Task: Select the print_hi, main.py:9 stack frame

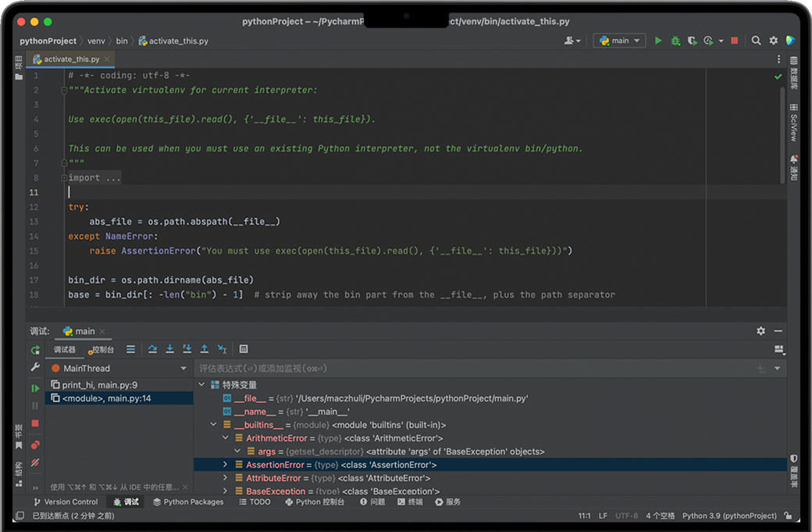Action: (100, 385)
